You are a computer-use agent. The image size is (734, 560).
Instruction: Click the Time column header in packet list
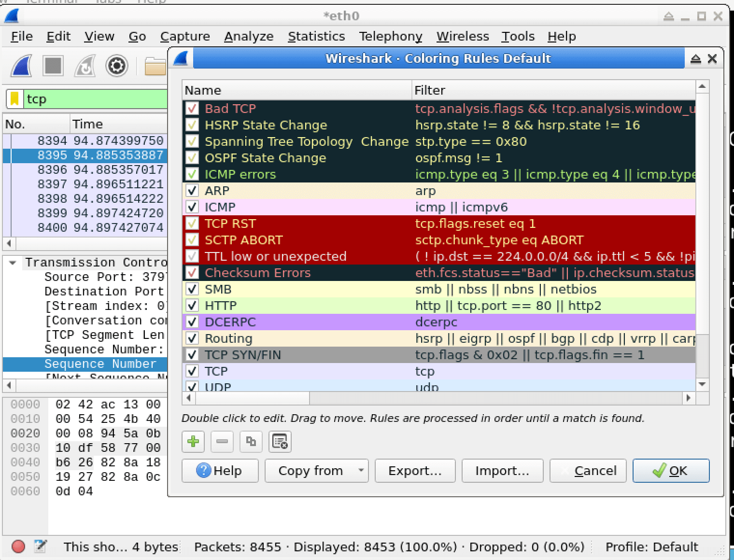click(x=119, y=124)
